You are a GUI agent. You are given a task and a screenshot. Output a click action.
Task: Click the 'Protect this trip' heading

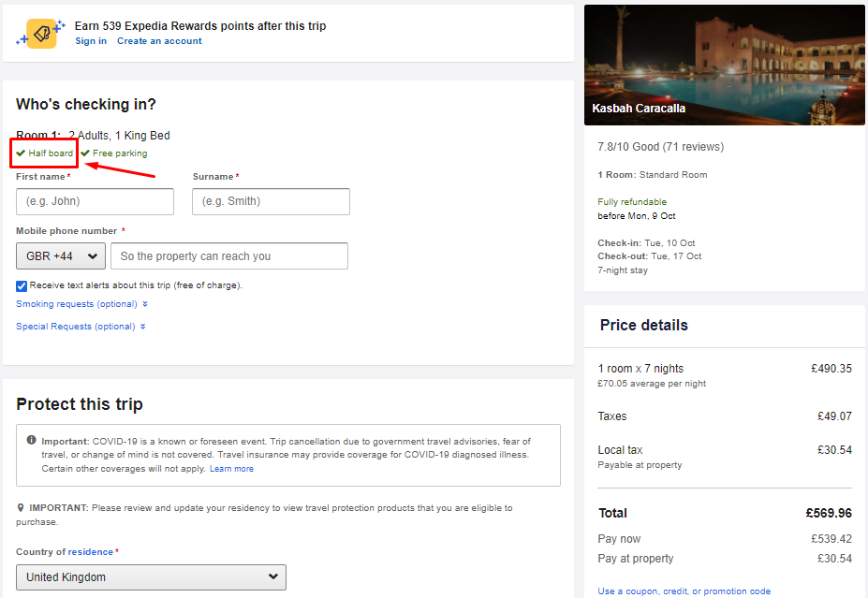80,404
